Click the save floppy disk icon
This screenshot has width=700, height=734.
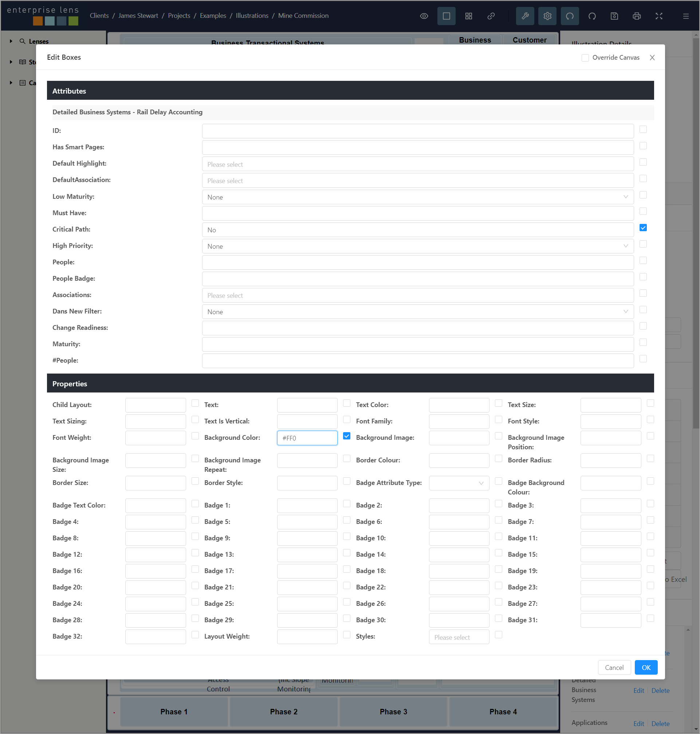point(614,16)
